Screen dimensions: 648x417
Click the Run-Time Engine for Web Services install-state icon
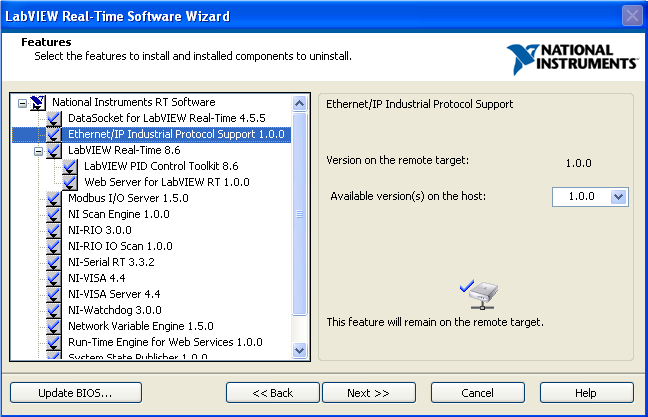pos(54,342)
